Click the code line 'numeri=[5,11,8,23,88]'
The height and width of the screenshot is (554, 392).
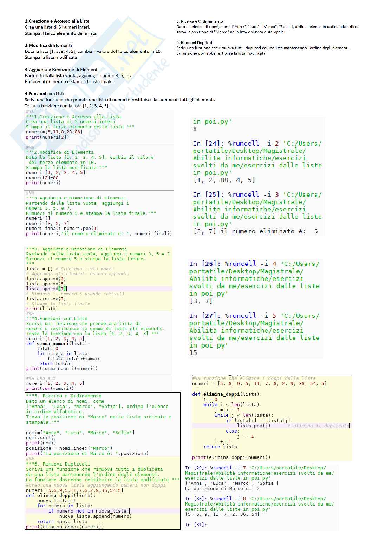pos(54,132)
